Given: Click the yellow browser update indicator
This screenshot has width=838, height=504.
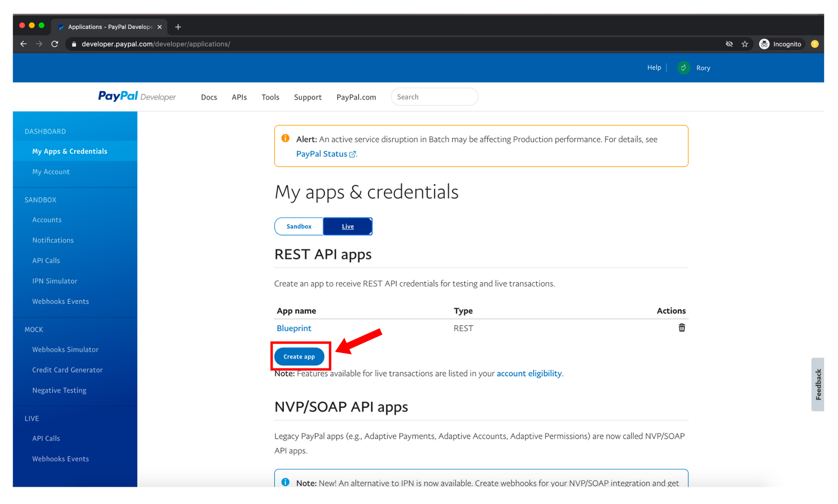Looking at the screenshot, I should click(x=815, y=44).
